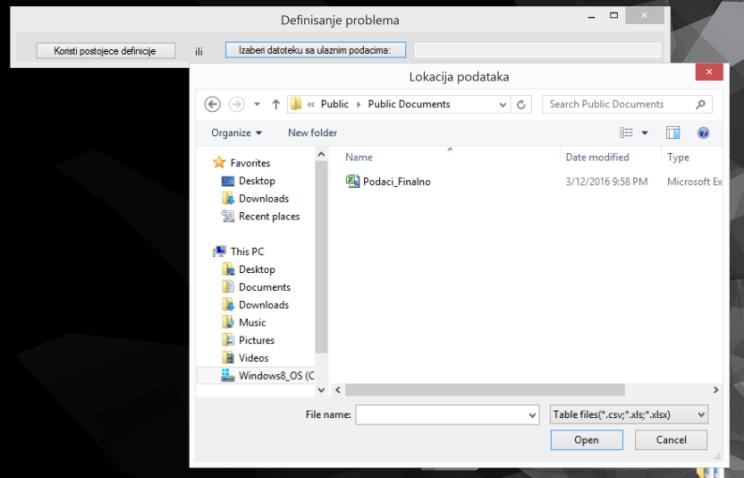
Task: Click the horizontal scrollbar of file list
Action: click(485, 390)
